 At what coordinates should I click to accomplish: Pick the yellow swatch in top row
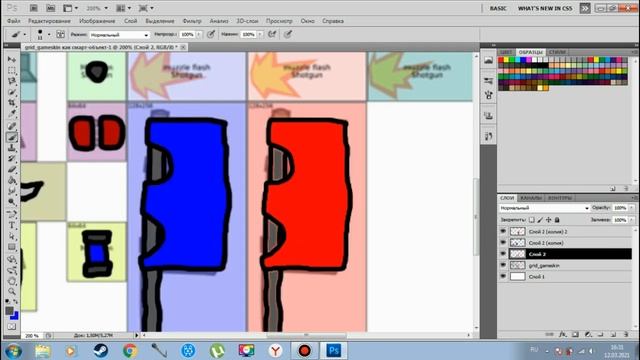click(x=507, y=60)
